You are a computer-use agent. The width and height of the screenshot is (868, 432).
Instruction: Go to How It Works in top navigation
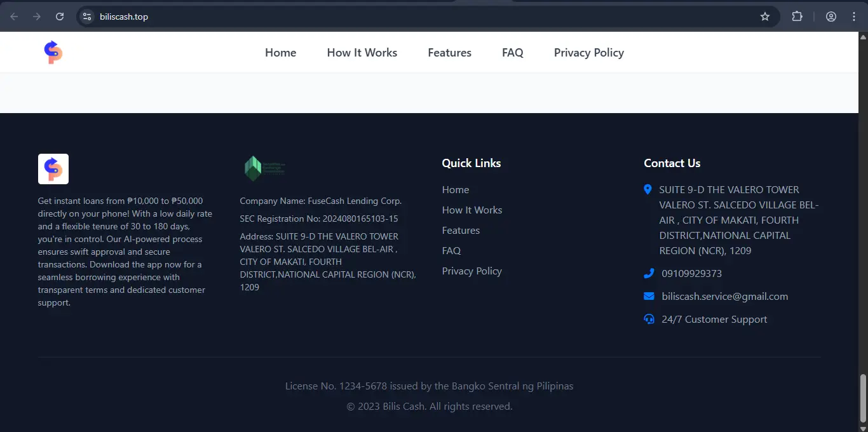coord(362,53)
